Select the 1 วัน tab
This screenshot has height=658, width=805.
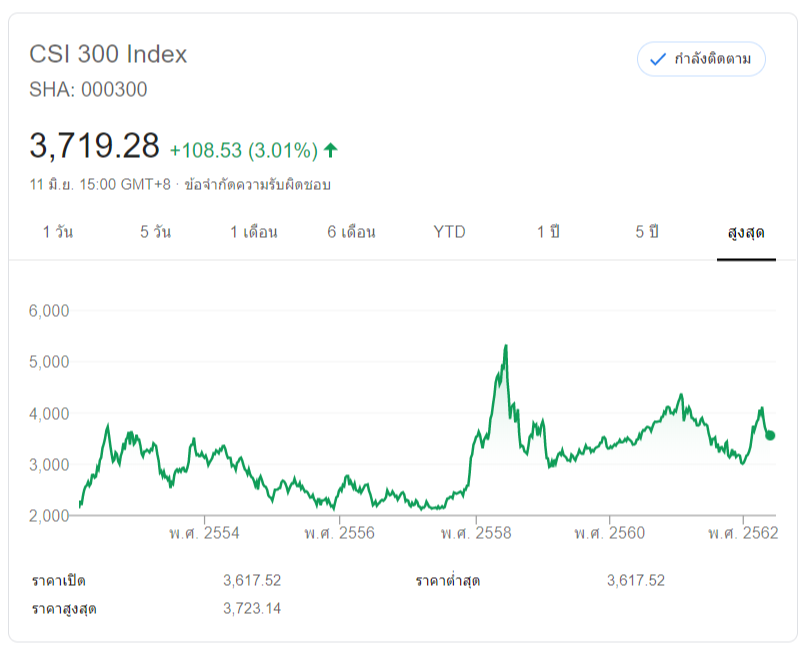click(58, 232)
